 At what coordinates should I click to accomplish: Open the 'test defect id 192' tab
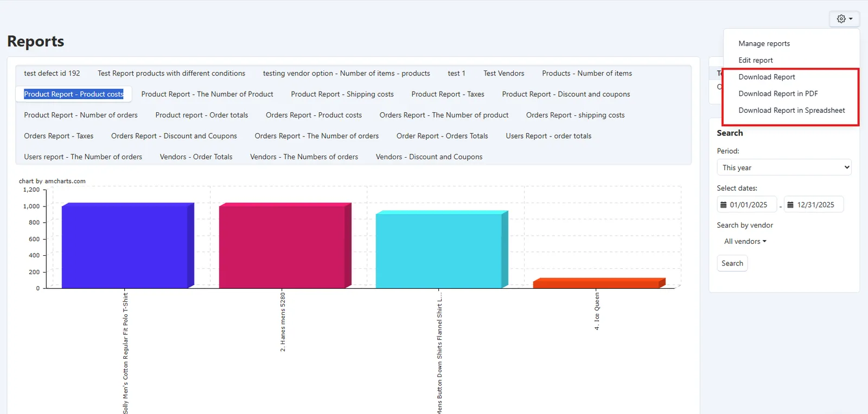click(x=52, y=73)
